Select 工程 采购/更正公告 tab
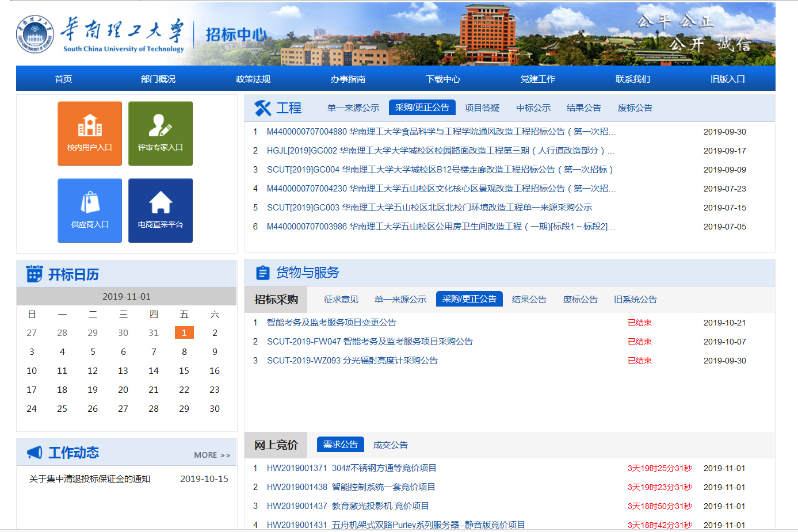This screenshot has width=798, height=532. [x=422, y=108]
